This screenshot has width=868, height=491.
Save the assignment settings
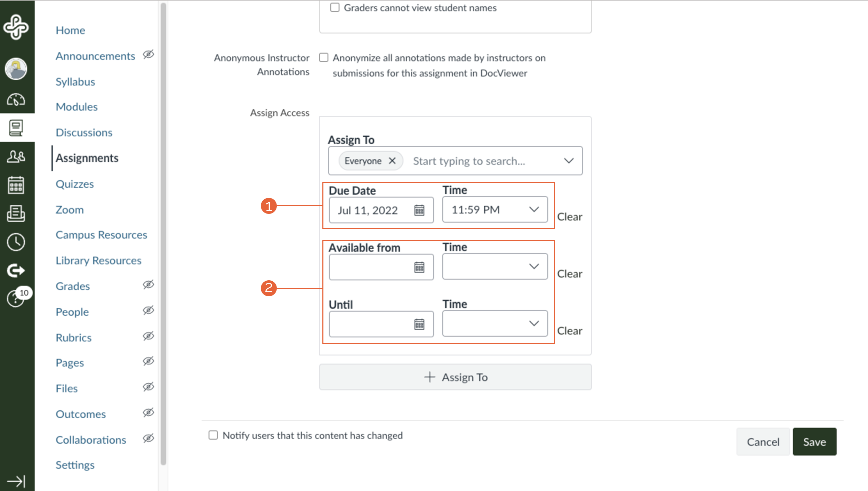point(814,442)
